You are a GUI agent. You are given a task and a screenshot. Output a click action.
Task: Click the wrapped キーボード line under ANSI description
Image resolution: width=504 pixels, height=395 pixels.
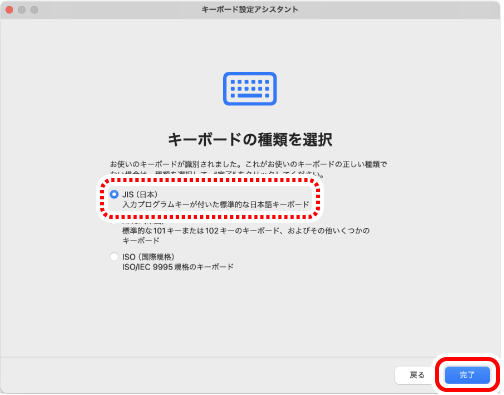141,241
